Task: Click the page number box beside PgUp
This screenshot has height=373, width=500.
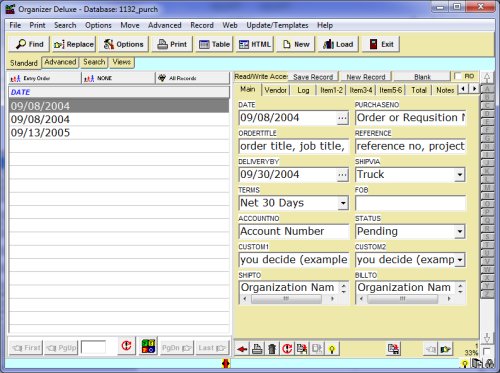Action: (93, 347)
